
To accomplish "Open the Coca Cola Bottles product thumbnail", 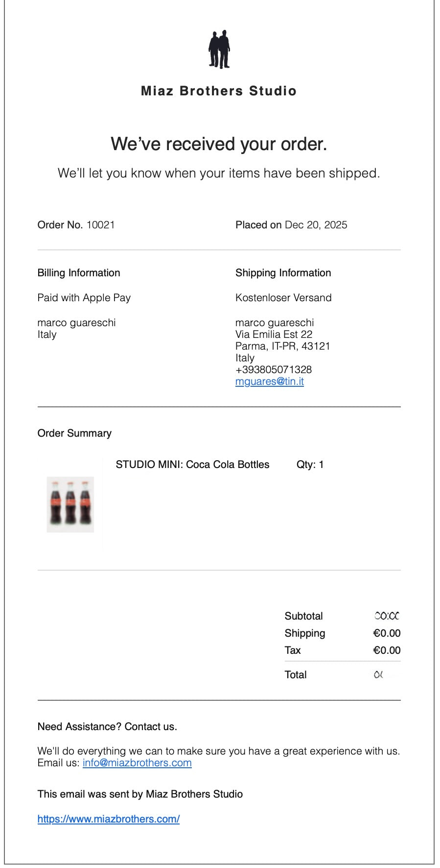I will [70, 504].
